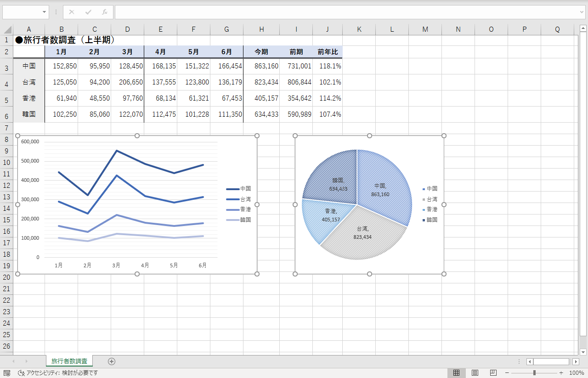Click the zoom slider handle
Screen dimensions: 588x378
[x=534, y=373]
